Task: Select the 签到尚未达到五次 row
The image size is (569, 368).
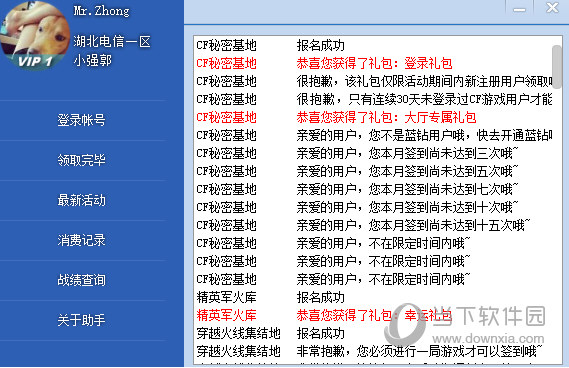Action: tap(374, 171)
